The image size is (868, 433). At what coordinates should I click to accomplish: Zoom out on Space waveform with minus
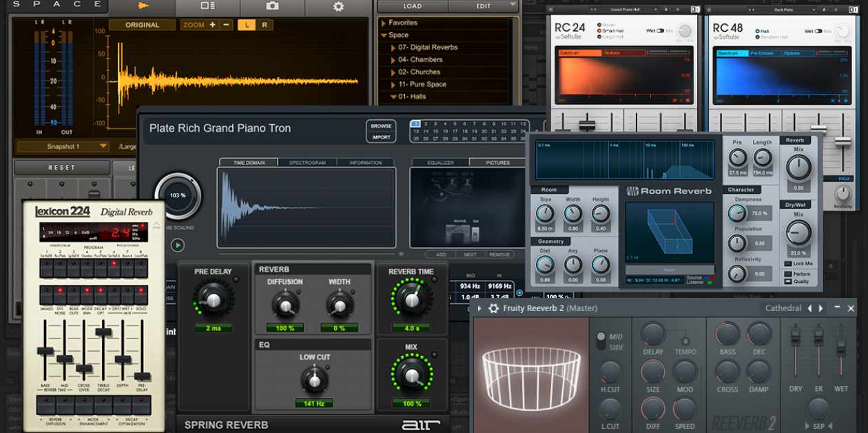(226, 25)
